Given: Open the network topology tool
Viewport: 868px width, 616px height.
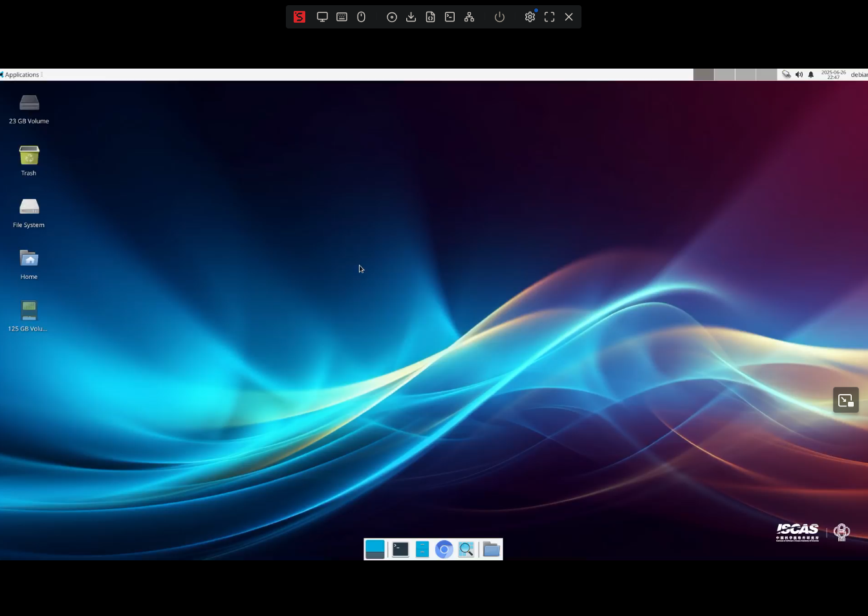Looking at the screenshot, I should [469, 17].
